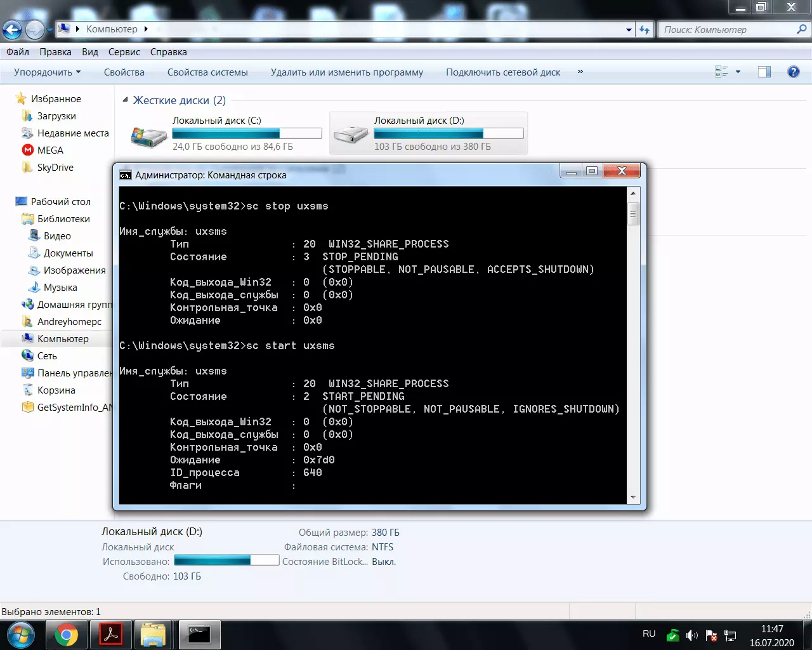The height and width of the screenshot is (650, 812).
Task: Open address bar history dropdown arrow
Action: [x=629, y=29]
